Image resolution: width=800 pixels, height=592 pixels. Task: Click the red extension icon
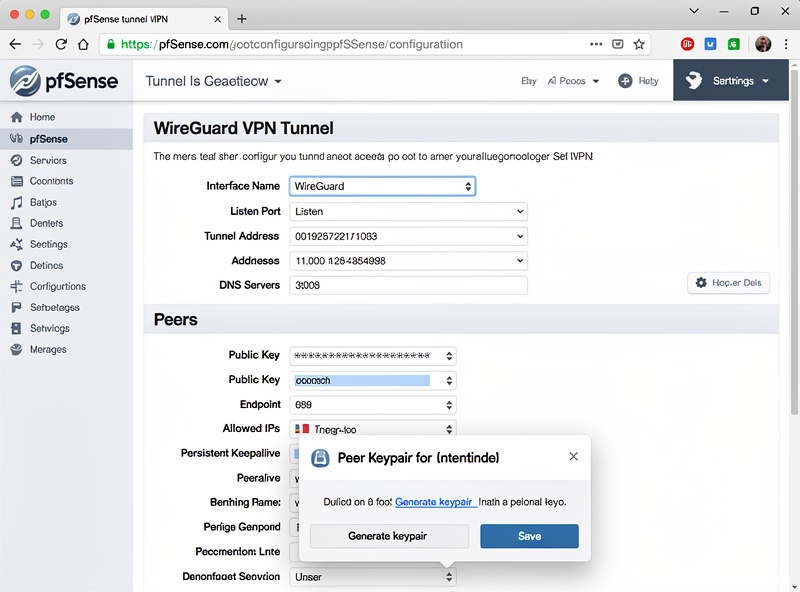[687, 44]
